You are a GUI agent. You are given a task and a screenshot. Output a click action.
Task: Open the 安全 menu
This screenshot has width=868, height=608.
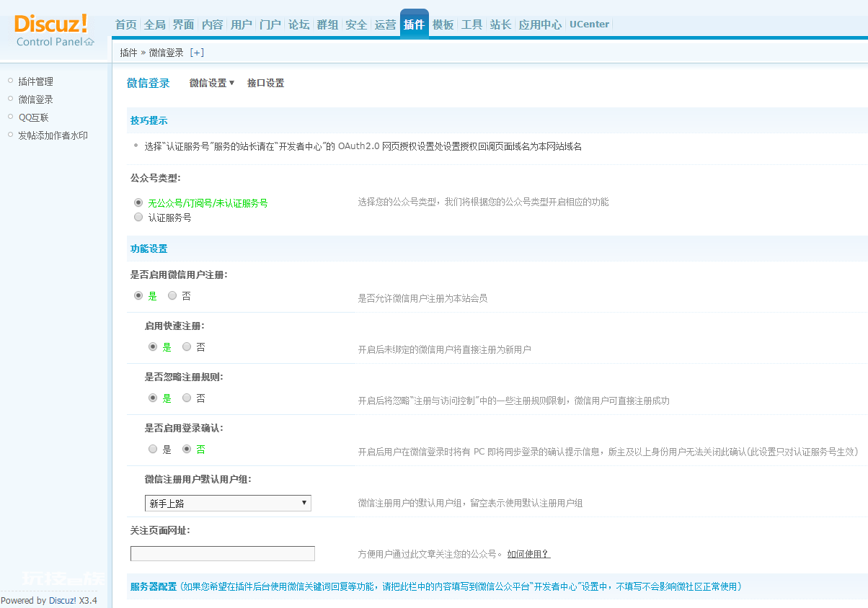[357, 24]
